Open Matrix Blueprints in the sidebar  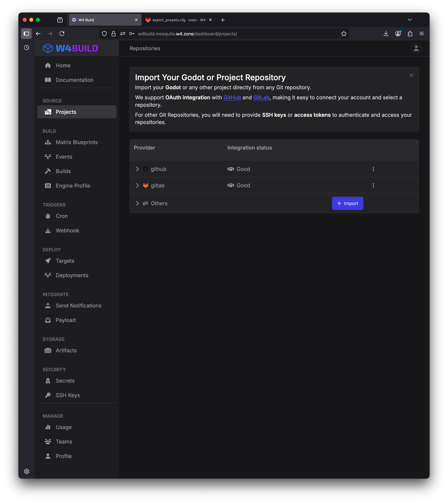77,142
